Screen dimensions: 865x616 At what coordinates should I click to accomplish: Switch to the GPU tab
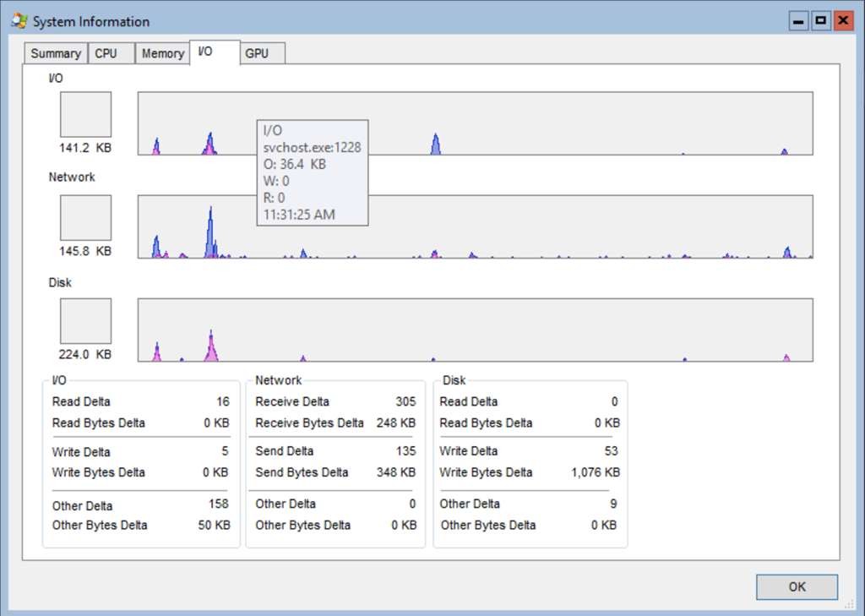[x=257, y=53]
